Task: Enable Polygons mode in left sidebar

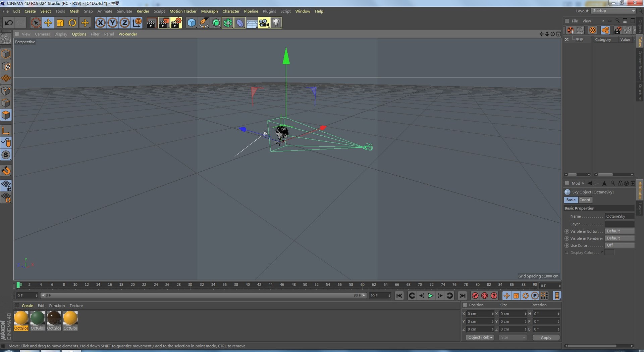Action: pyautogui.click(x=6, y=115)
